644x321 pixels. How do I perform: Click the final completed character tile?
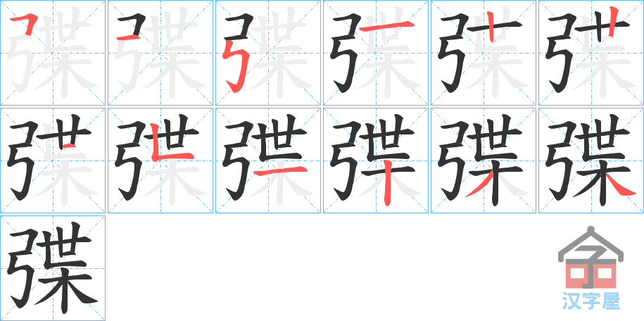click(53, 268)
